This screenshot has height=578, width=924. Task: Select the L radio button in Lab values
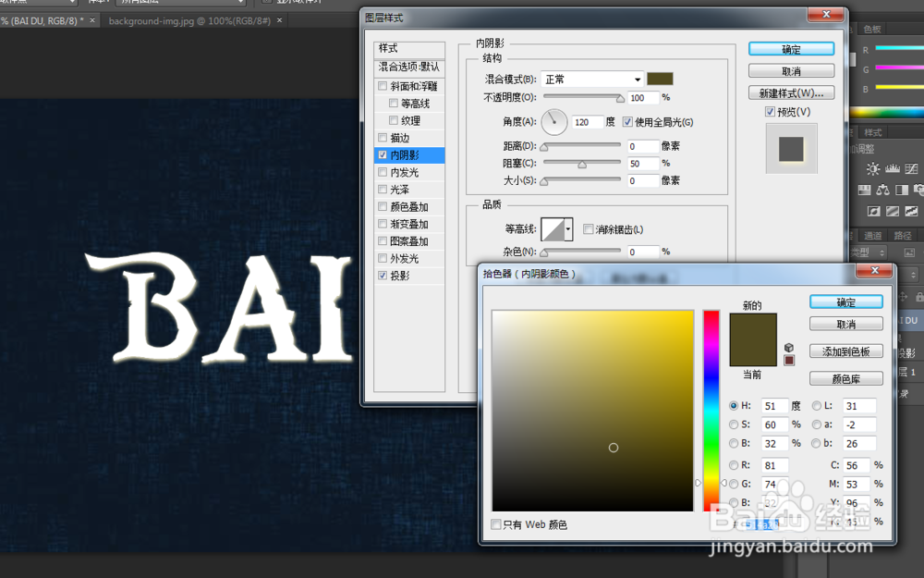click(816, 406)
